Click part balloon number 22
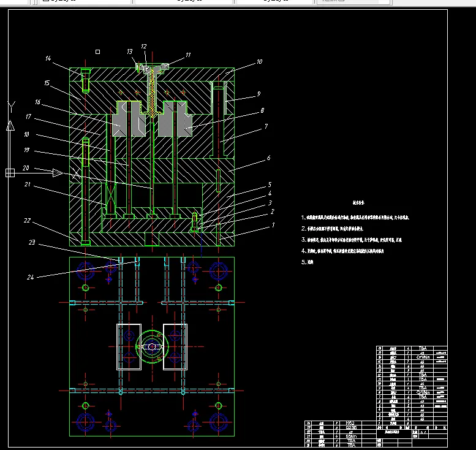The width and height of the screenshot is (476, 450). [x=27, y=221]
